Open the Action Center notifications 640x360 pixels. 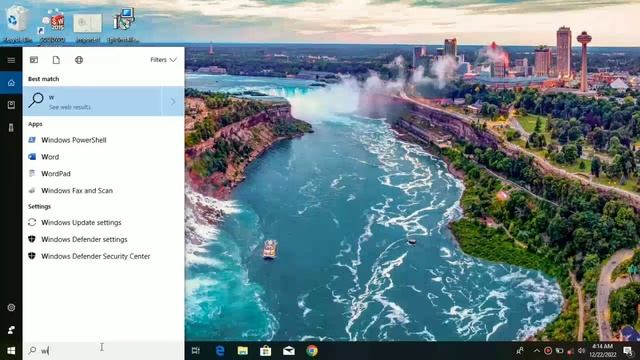[629, 351]
